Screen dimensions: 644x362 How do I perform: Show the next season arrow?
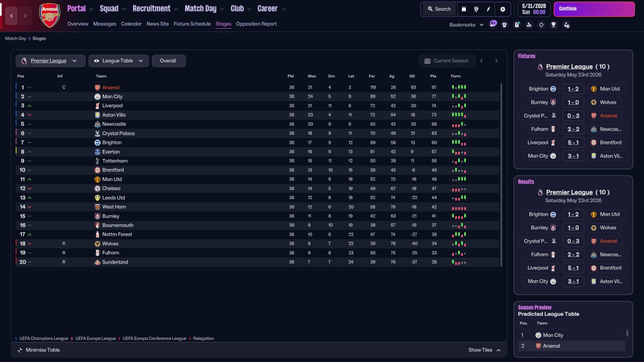496,61
